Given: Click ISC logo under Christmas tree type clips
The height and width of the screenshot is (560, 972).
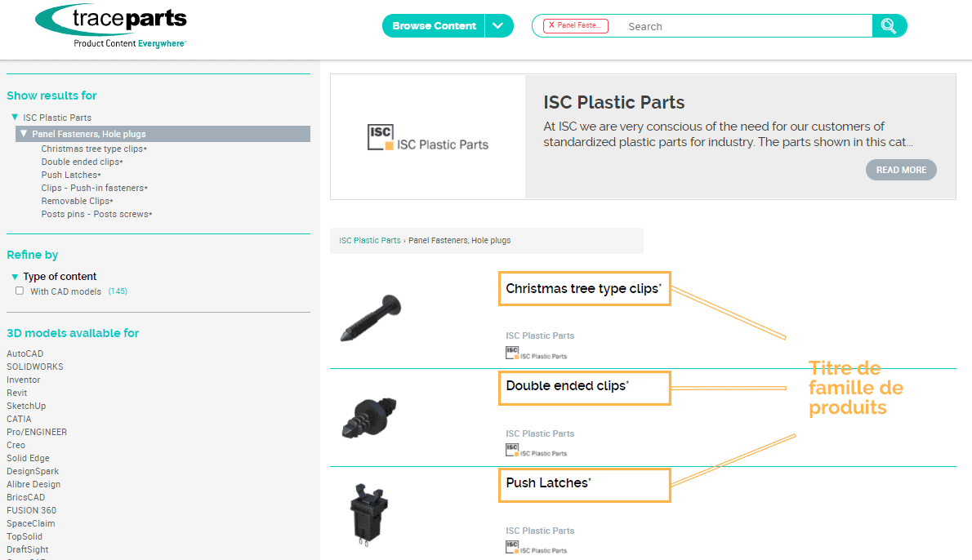Looking at the screenshot, I should tap(536, 353).
